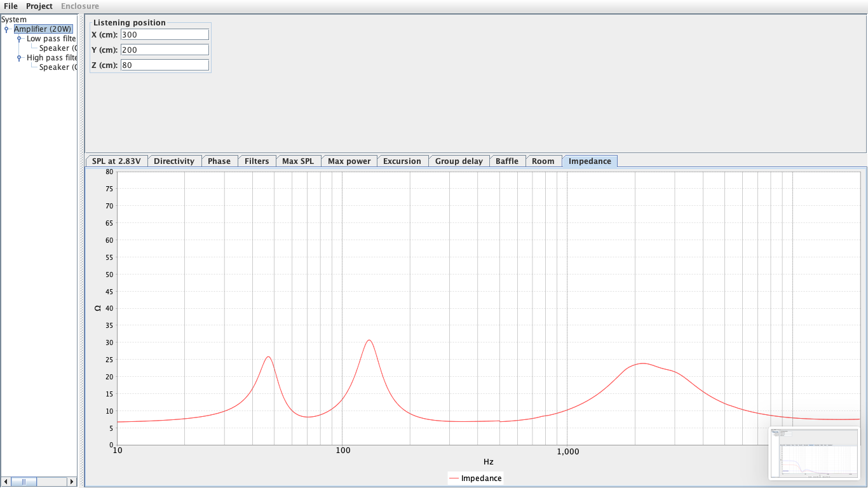Switch to the Max power tab
The width and height of the screenshot is (868, 488).
click(349, 161)
